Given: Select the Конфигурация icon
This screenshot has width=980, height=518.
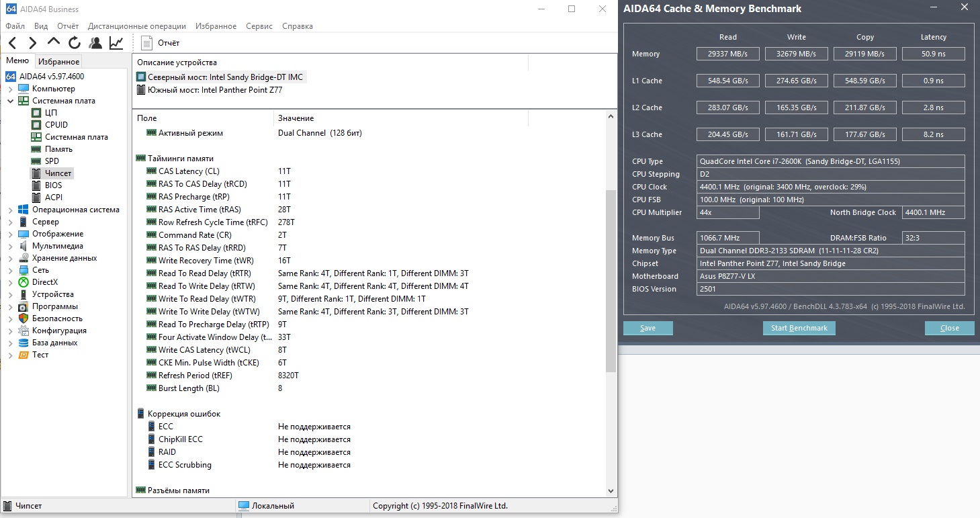Looking at the screenshot, I should [x=24, y=331].
